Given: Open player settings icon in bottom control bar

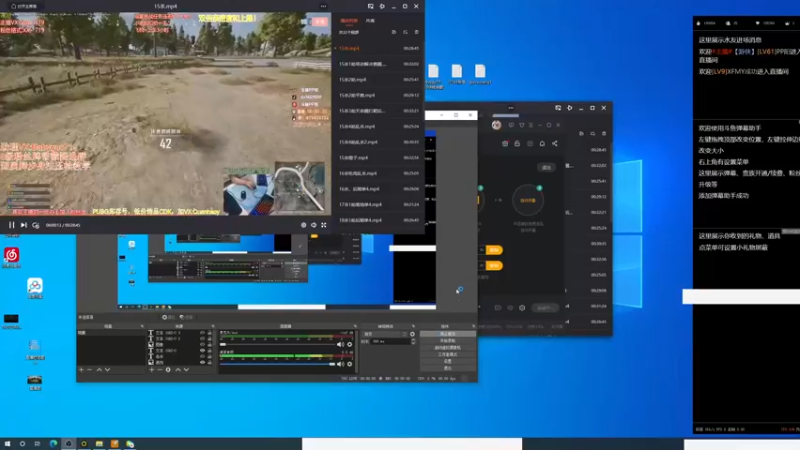Looking at the screenshot, I should pyautogui.click(x=304, y=225).
